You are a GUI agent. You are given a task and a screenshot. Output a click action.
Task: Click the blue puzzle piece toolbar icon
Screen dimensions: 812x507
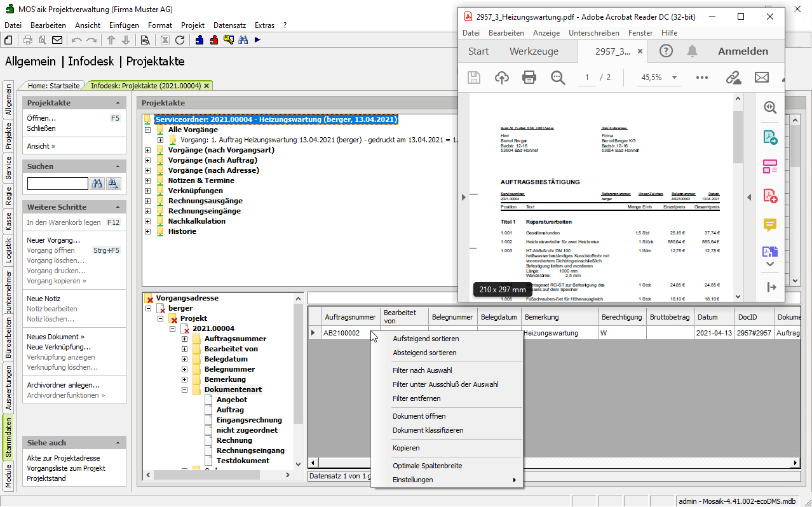point(200,40)
